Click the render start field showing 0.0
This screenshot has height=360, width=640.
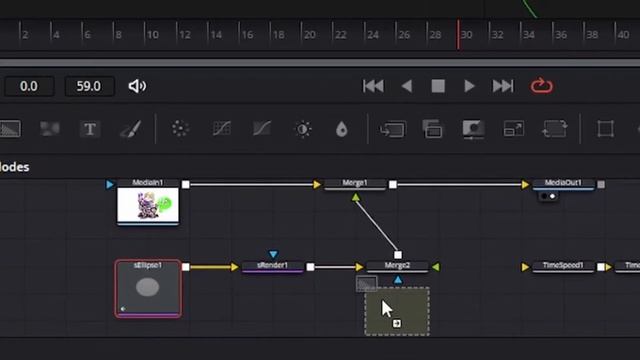click(29, 86)
